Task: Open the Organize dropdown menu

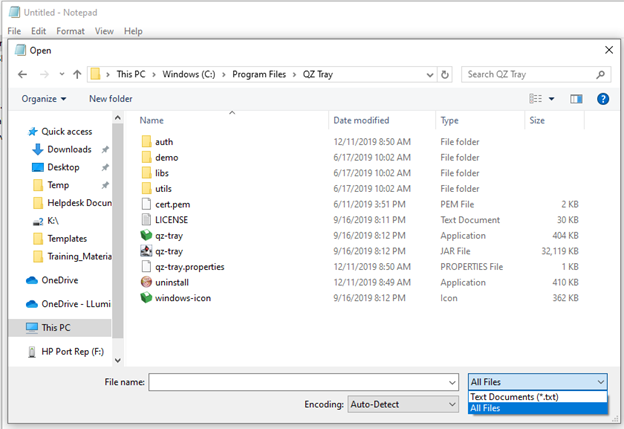Action: [44, 99]
